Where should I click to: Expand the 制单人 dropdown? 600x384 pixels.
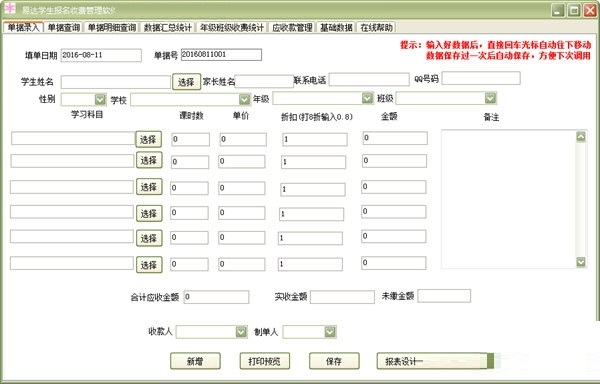click(330, 332)
